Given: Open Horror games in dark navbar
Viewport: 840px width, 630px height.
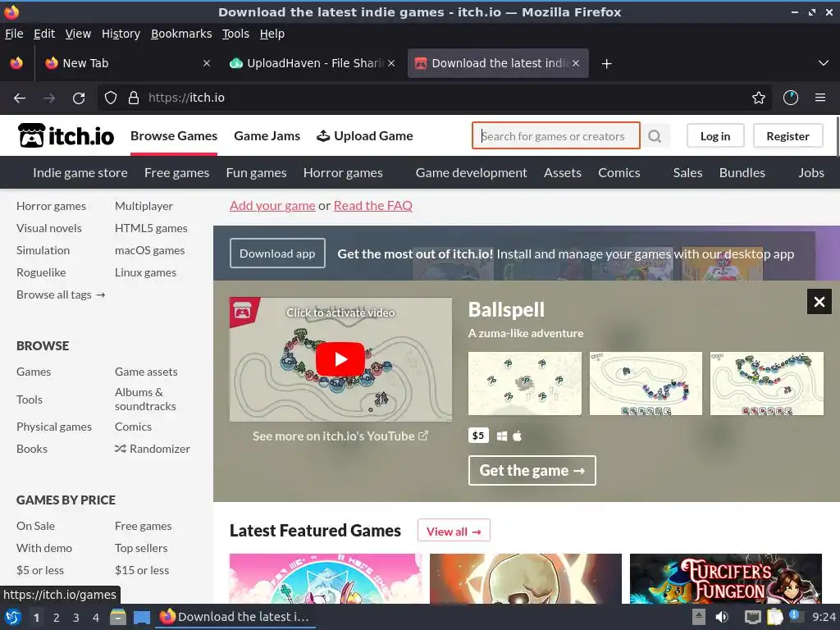Looking at the screenshot, I should point(343,172).
